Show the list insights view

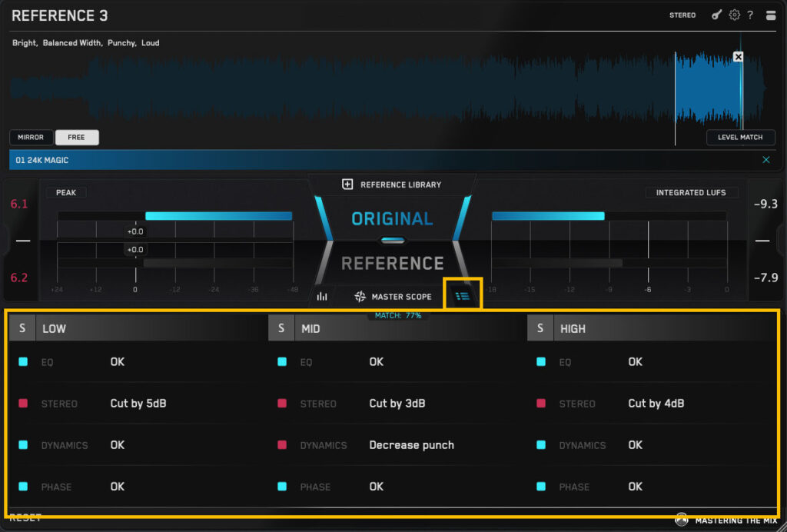coord(462,296)
